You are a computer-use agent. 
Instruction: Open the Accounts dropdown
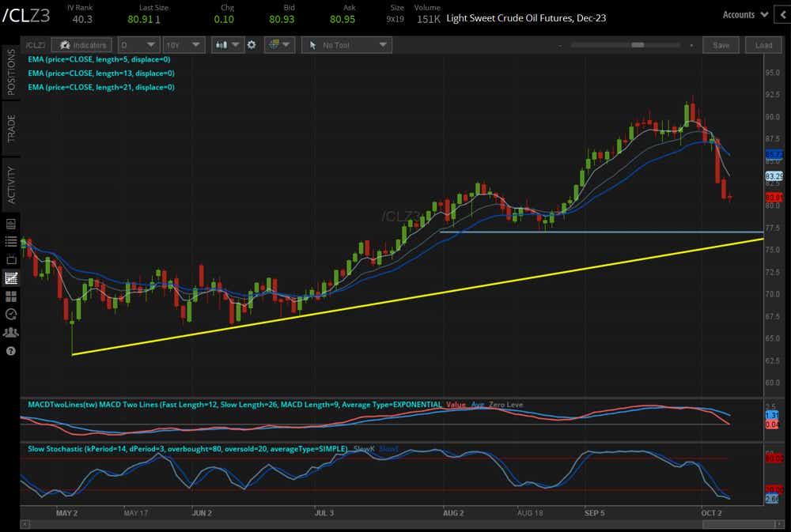point(745,14)
